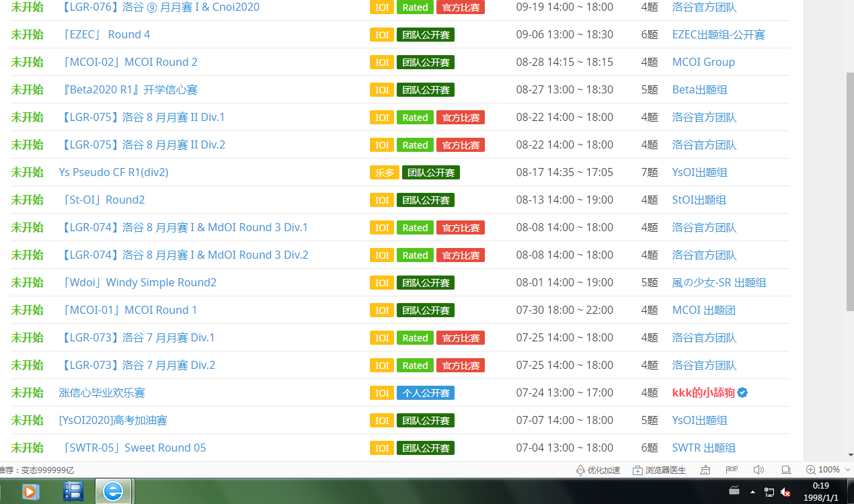The width and height of the screenshot is (854, 504).
Task: Click 洛谷官方团队 in the LGR-076 row
Action: [705, 7]
